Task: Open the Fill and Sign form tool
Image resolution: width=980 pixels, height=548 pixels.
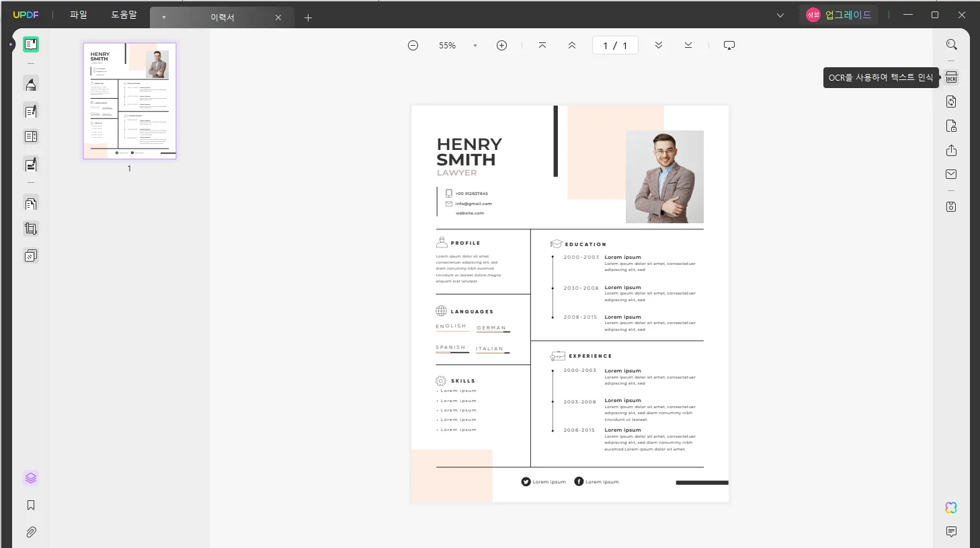Action: point(31,165)
